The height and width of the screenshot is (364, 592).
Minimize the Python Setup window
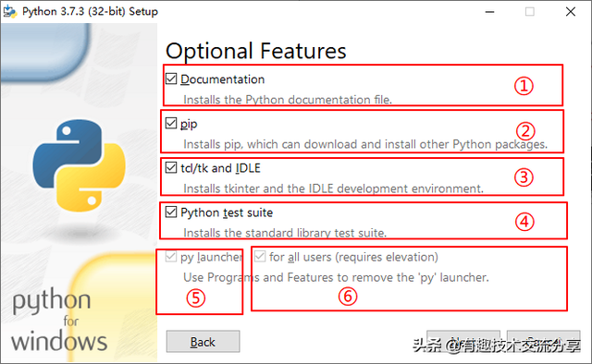[x=489, y=12]
